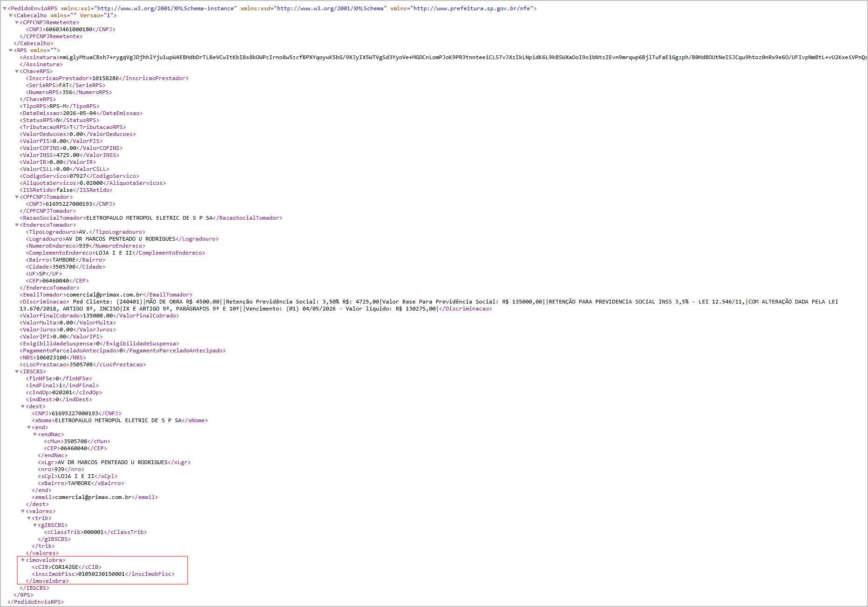The width and height of the screenshot is (868, 607).
Task: Click the TipoLogradouro AV. line
Action: [86, 232]
